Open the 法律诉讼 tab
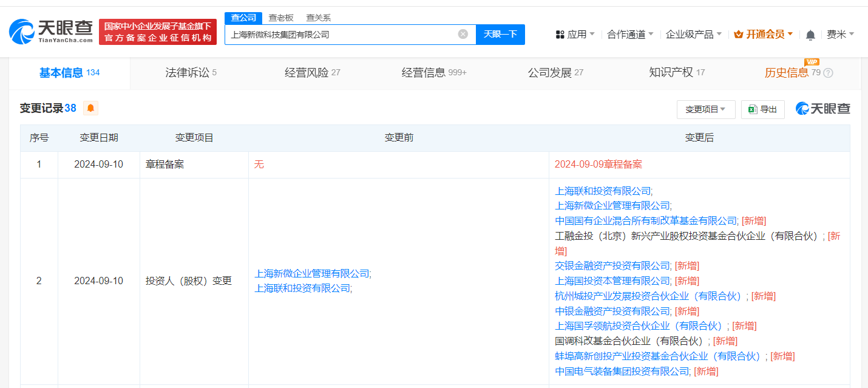The height and width of the screenshot is (388, 868). (188, 72)
